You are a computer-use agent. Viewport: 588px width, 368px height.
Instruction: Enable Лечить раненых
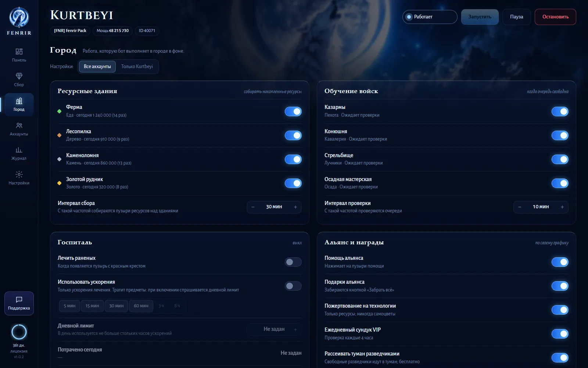pos(293,262)
